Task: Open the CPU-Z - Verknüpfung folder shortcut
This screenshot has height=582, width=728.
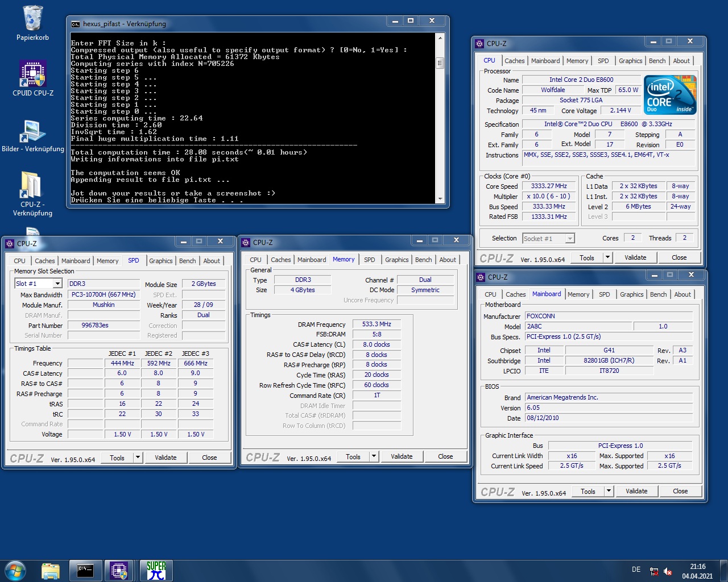Action: (x=32, y=193)
